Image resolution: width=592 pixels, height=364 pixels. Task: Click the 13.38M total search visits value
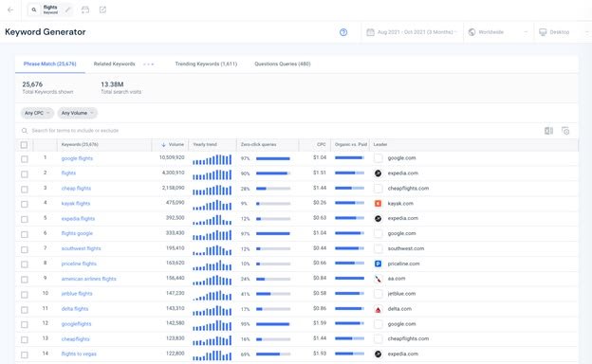(112, 84)
